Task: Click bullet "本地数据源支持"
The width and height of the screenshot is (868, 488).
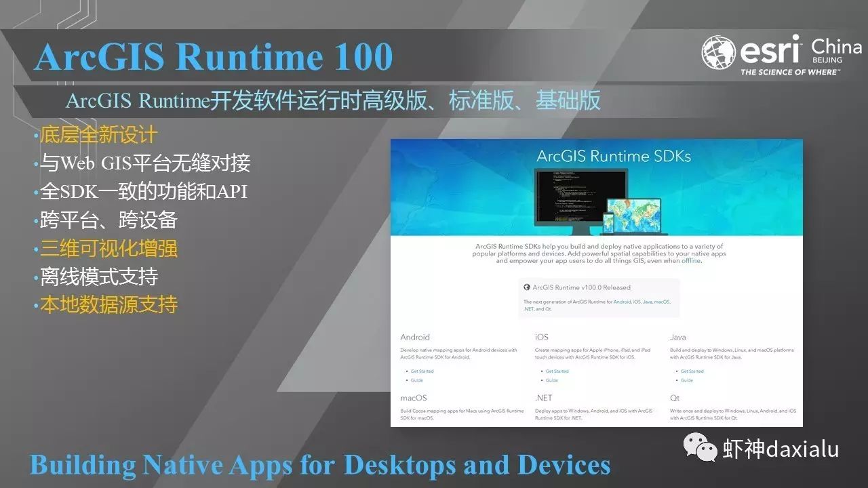Action: (108, 305)
